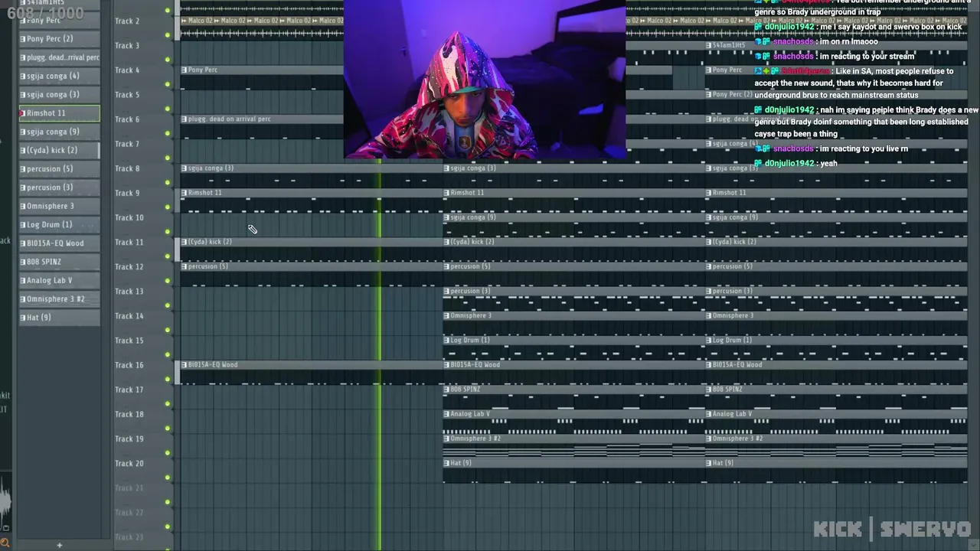The height and width of the screenshot is (551, 980).
Task: Open clip menu icon of leftmost (Cyda) kick (2) clip
Action: (185, 242)
